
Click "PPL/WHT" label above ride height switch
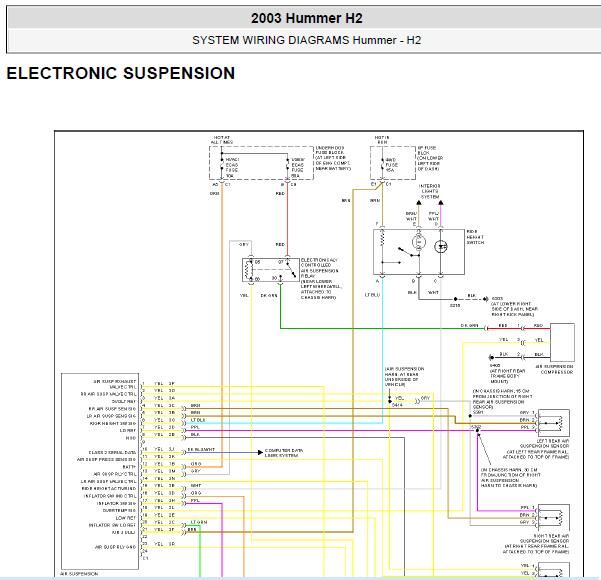[434, 216]
